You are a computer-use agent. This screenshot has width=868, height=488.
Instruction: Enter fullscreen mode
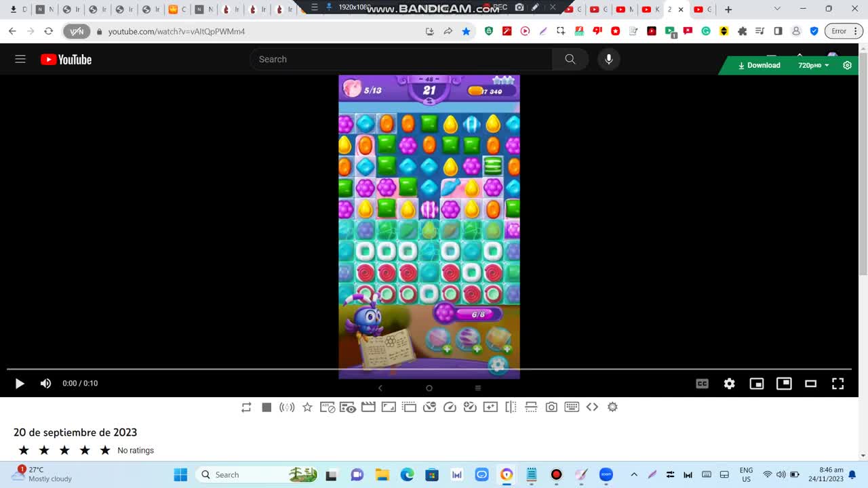click(838, 384)
